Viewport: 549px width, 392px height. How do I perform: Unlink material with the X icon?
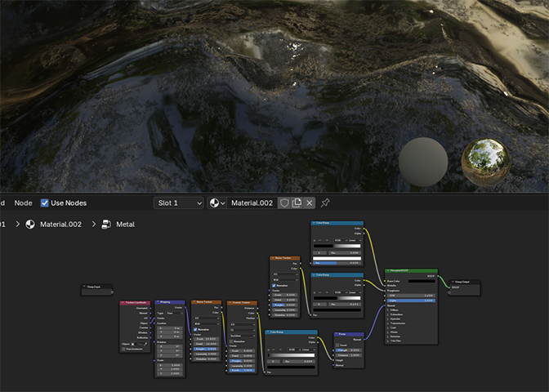tap(310, 203)
